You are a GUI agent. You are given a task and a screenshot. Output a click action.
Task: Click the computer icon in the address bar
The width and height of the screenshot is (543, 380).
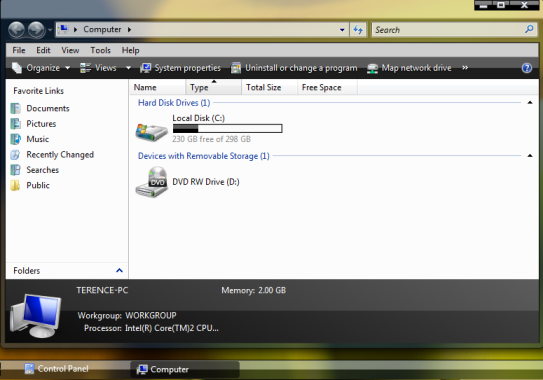pyautogui.click(x=63, y=29)
